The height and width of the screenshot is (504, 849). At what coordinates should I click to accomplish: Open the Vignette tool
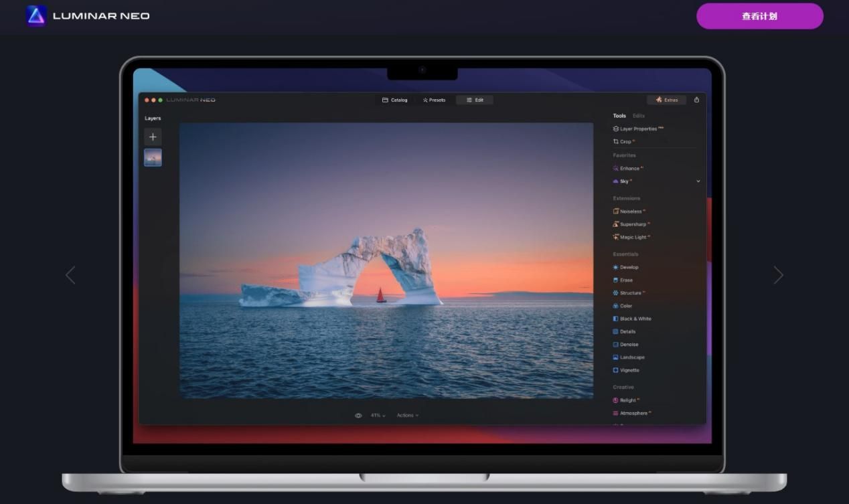[x=626, y=370]
